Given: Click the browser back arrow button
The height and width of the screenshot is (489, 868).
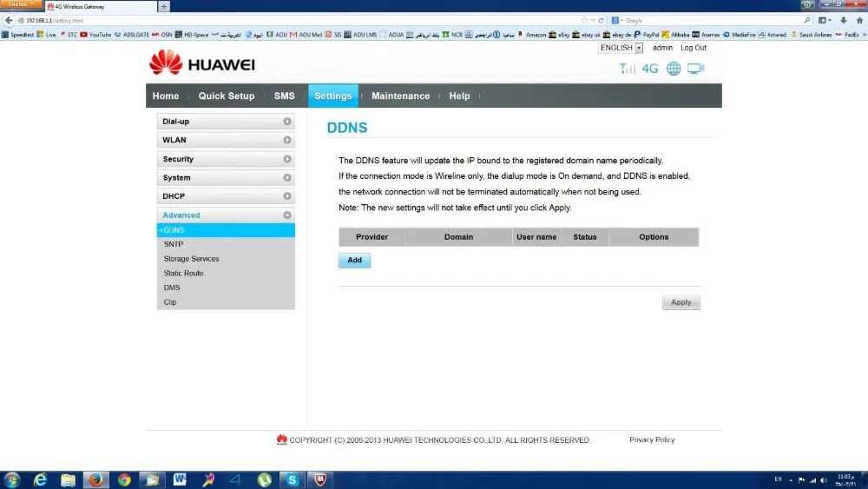Looking at the screenshot, I should 9,20.
